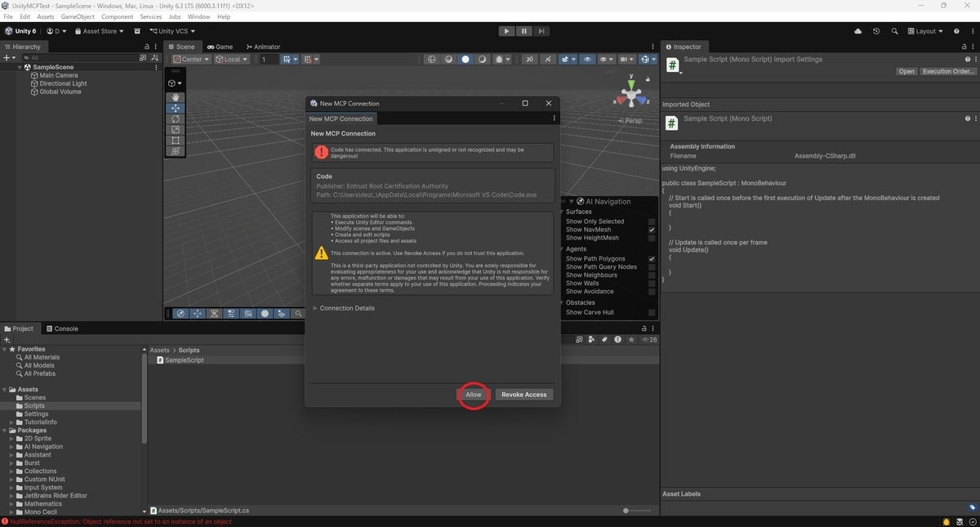Click the Play button
The height and width of the screenshot is (527, 980).
point(506,31)
